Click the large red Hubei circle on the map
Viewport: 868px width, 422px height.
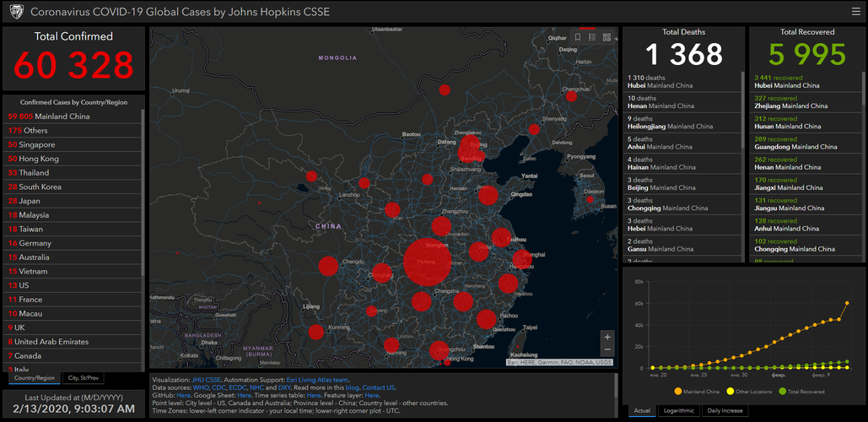(428, 262)
